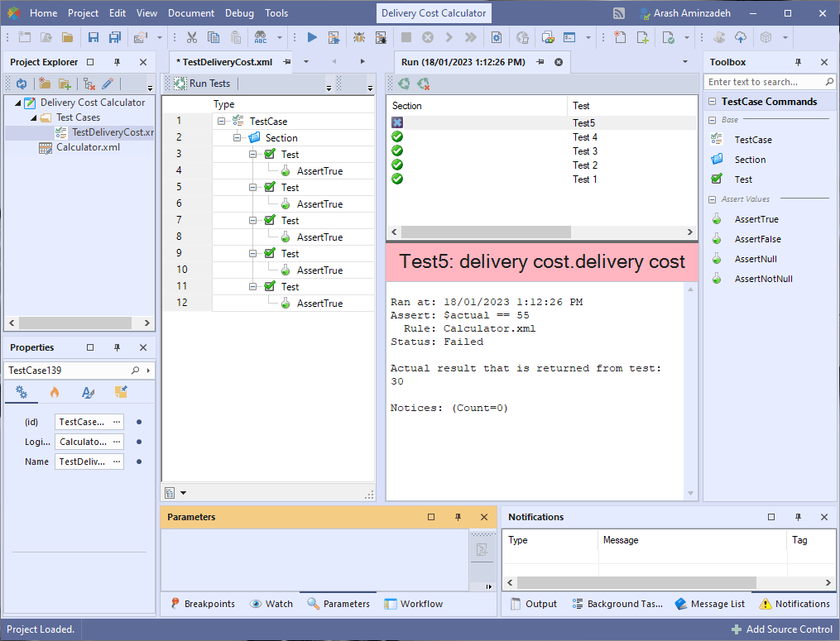
Task: Open the Find dropdown arrow
Action: tap(280, 37)
